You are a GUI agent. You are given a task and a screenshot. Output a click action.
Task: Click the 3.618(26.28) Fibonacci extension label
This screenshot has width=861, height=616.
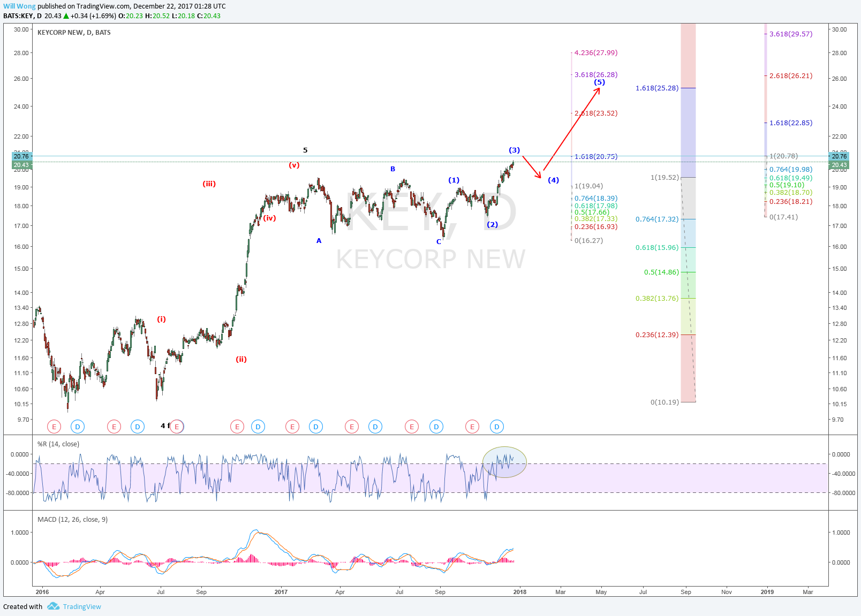(596, 74)
